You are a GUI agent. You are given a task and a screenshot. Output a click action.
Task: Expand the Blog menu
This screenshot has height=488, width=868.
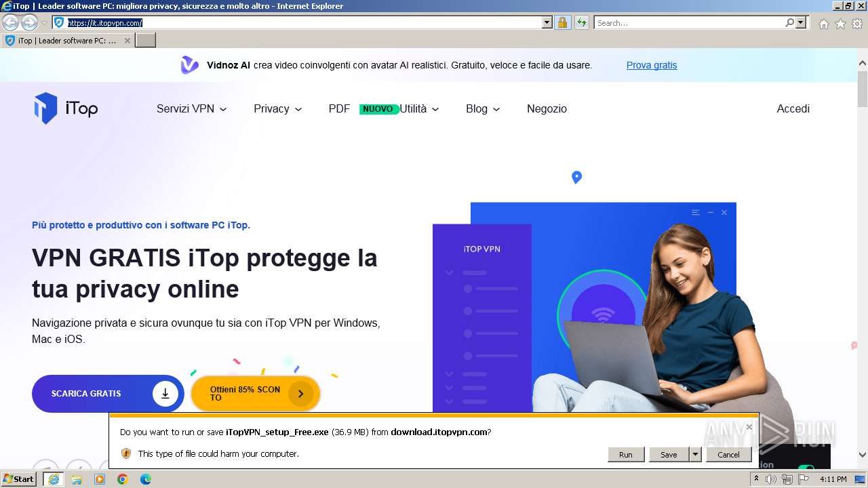pos(483,108)
